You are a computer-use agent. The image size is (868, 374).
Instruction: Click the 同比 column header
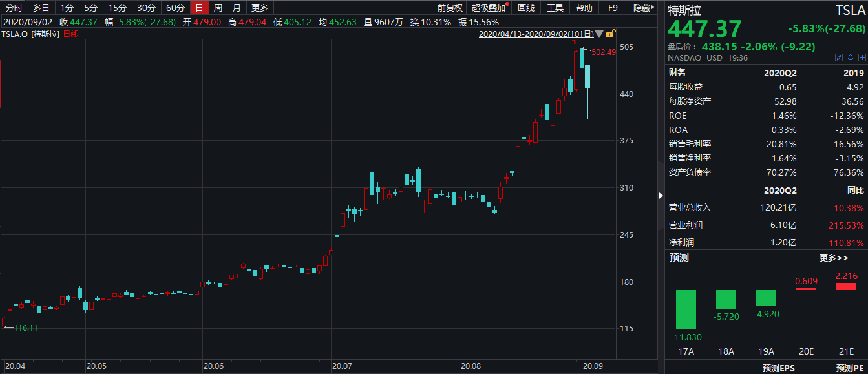click(x=855, y=191)
